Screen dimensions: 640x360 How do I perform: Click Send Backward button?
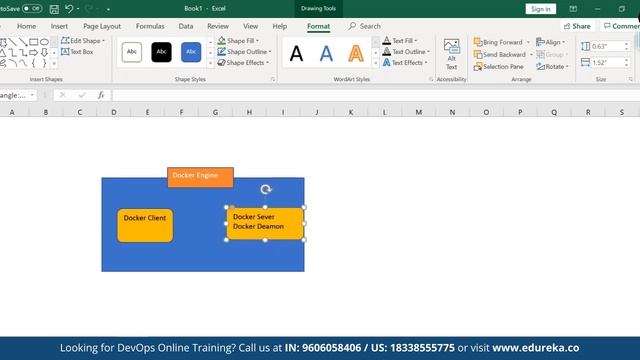[500, 55]
